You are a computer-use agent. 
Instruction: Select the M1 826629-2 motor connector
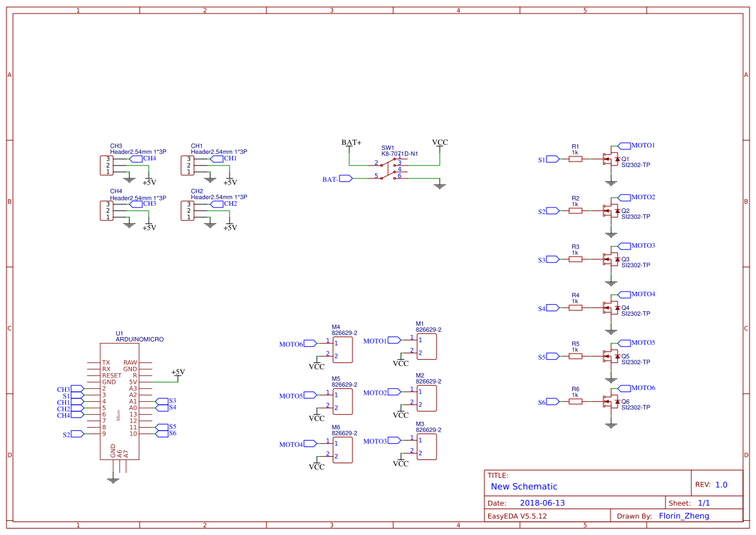tap(427, 346)
